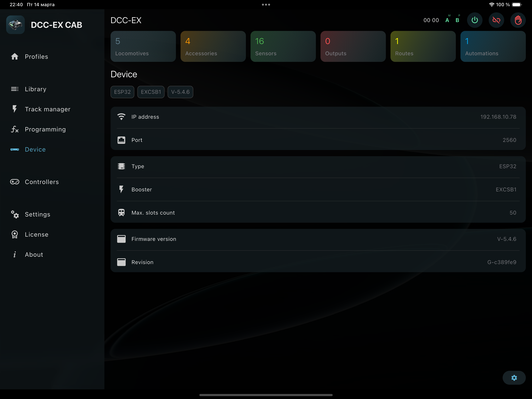Viewport: 532px width, 399px height.
Task: Click the DCC-EX page title
Action: point(126,20)
